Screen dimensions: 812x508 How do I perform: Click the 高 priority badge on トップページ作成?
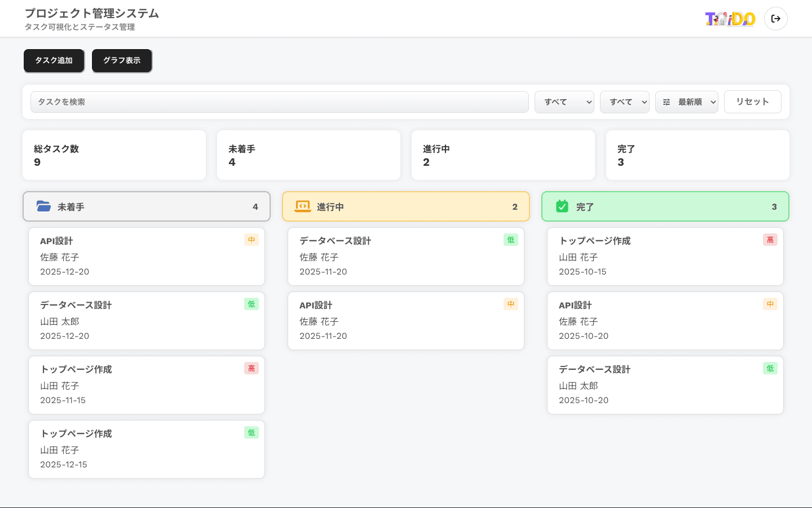[x=251, y=368]
